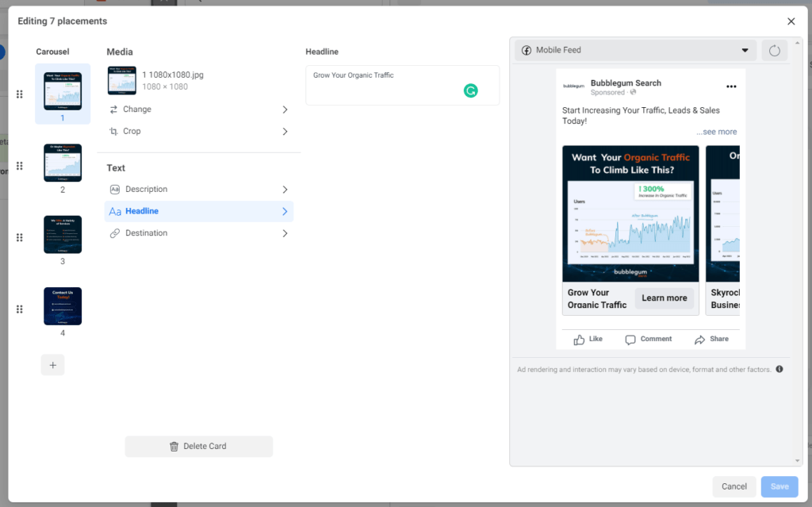Click into the Headline text input field

(x=402, y=85)
